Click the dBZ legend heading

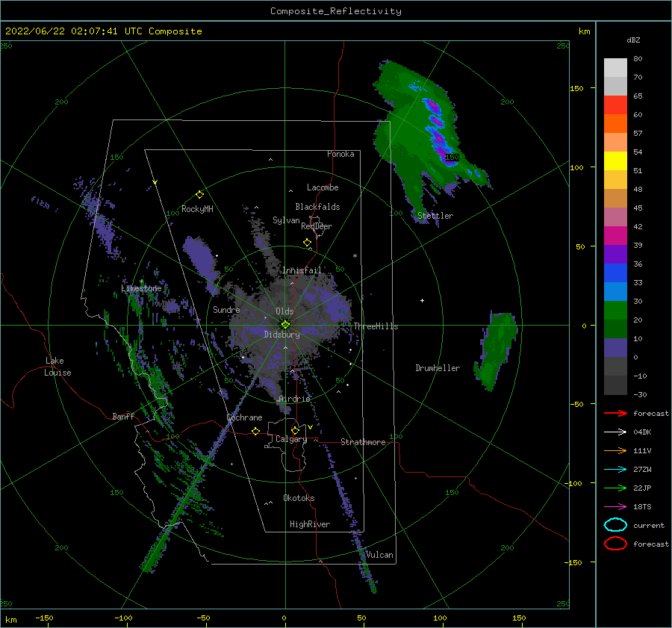click(633, 40)
